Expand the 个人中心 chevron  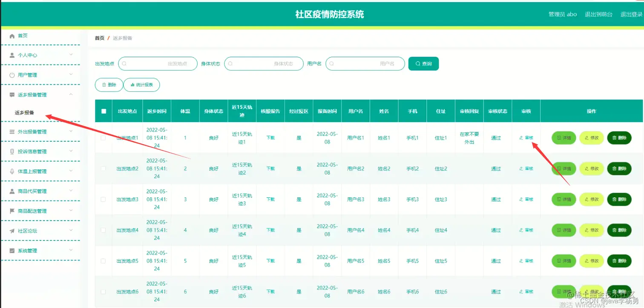[71, 55]
